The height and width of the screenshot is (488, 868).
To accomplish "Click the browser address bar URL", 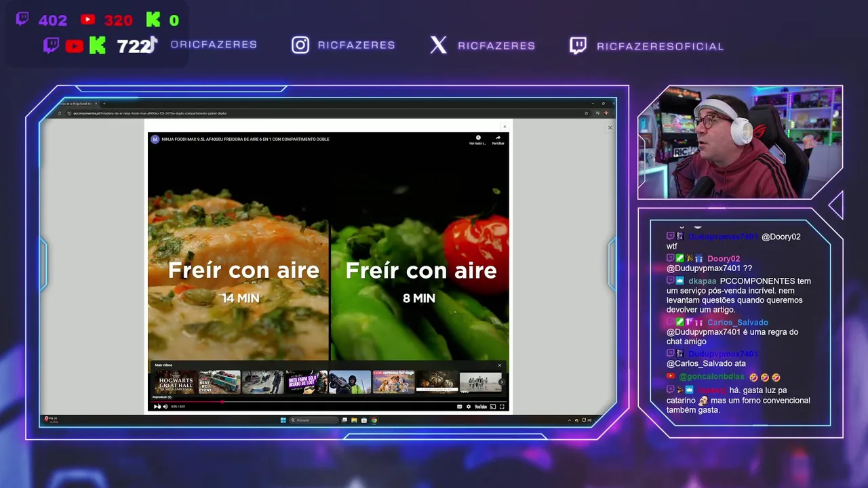I will (150, 113).
